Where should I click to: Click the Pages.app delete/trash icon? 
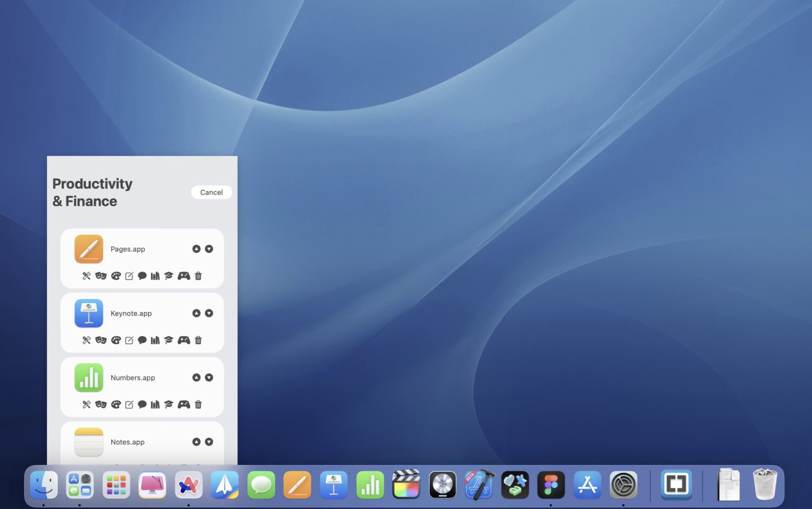click(197, 276)
